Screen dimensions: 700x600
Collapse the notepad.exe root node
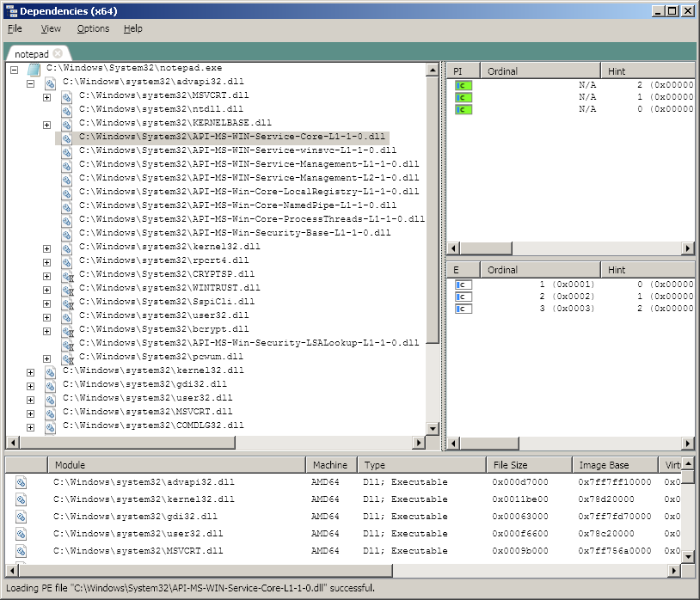[x=15, y=70]
